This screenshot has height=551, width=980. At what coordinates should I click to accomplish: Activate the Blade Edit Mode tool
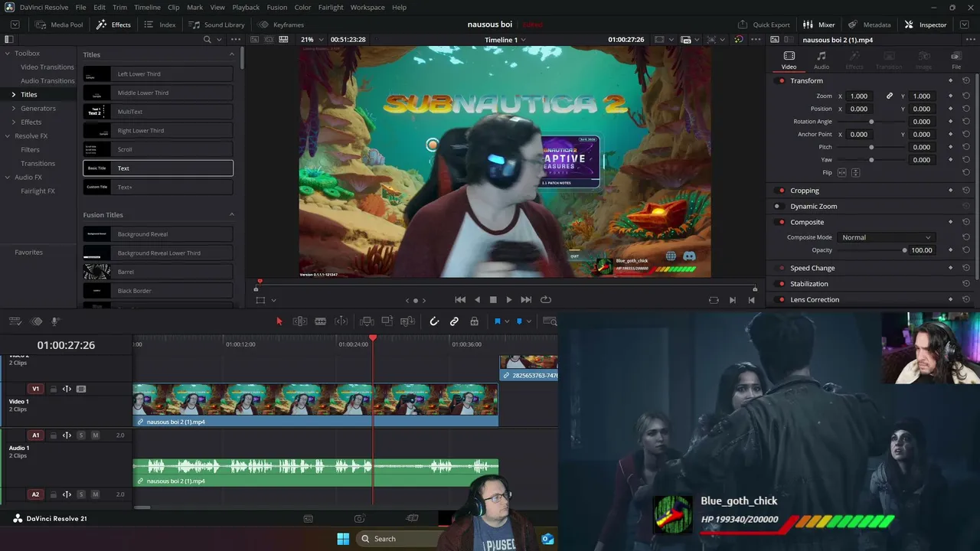(321, 321)
